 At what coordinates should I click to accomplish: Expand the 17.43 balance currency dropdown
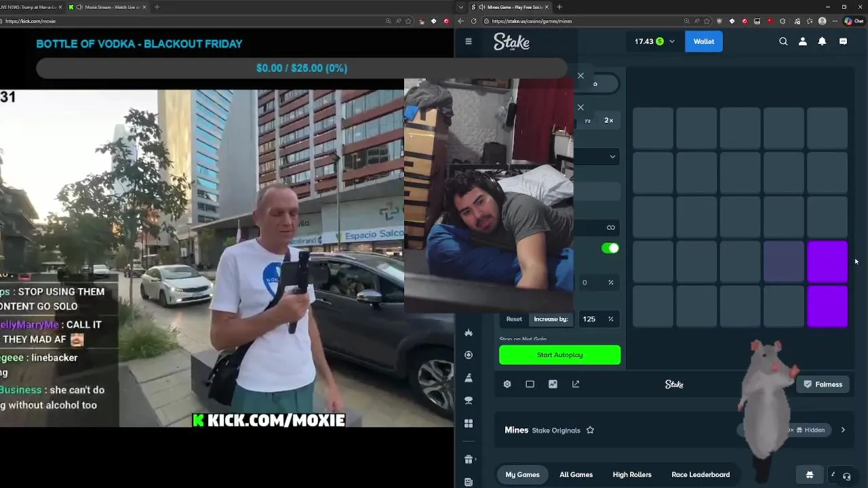[x=672, y=41]
